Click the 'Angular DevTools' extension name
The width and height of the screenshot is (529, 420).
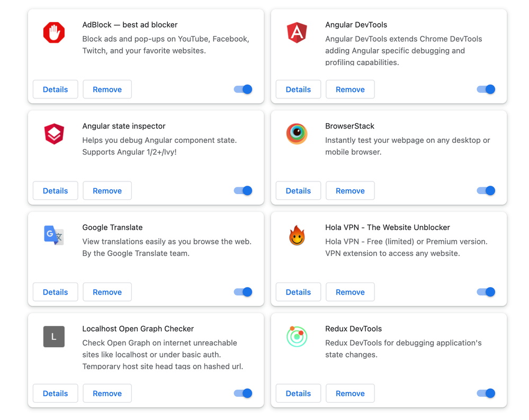coord(356,25)
